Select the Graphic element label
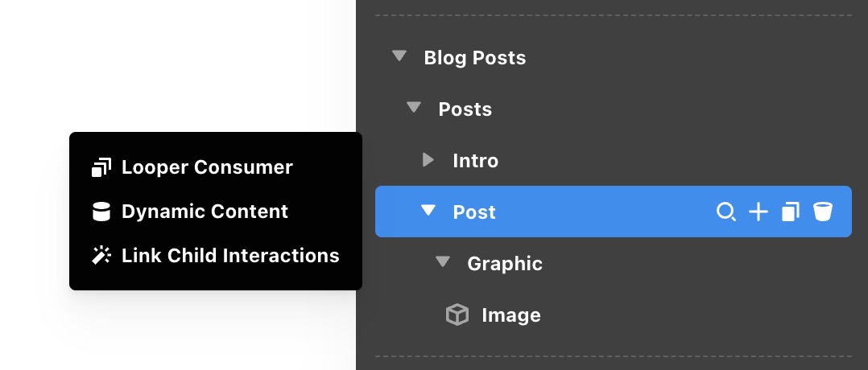 [505, 264]
